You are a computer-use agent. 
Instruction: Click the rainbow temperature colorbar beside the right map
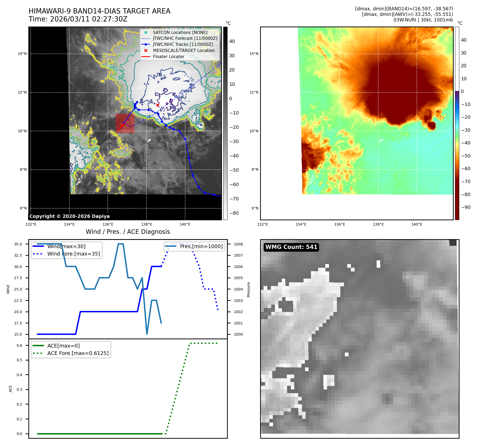(457, 123)
